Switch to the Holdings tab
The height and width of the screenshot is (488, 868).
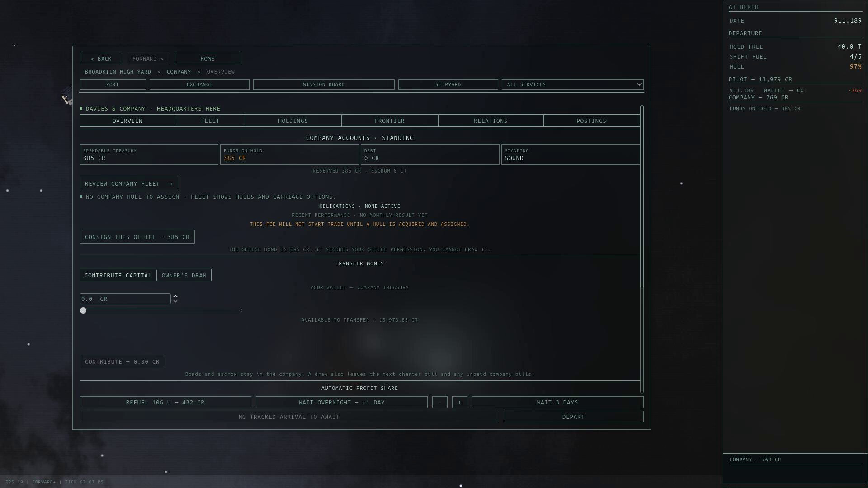[x=293, y=121]
